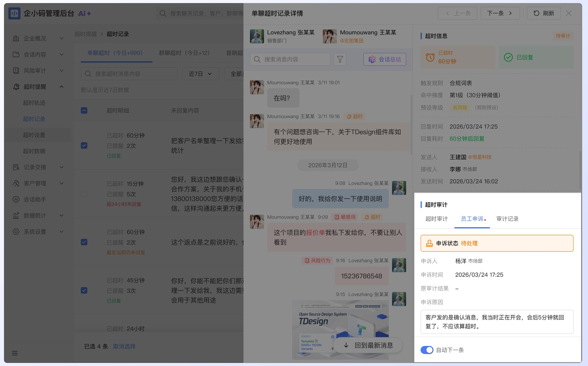Screen dimensions: 588x366
Task: Switch to the 超时审计 tab
Action: click(437, 219)
